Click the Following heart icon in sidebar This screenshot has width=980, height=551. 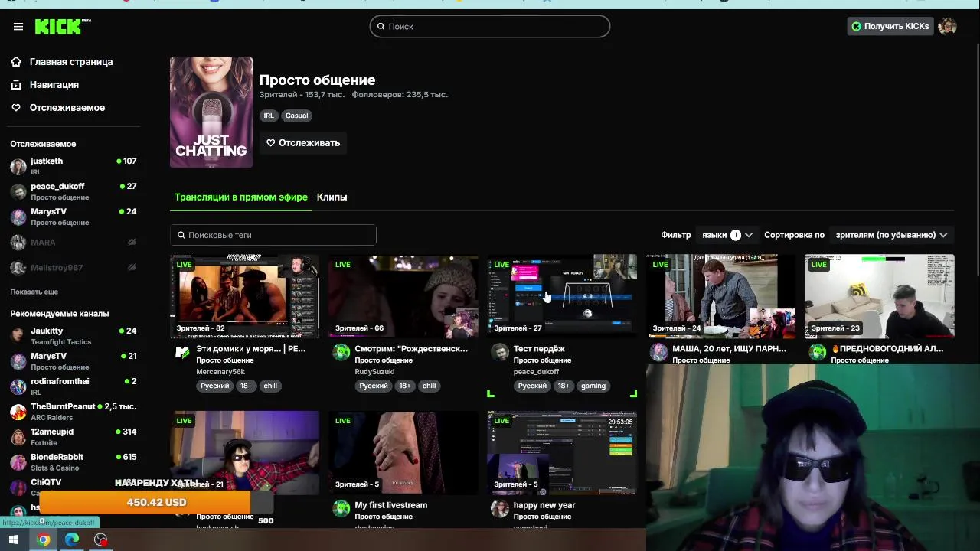pos(16,108)
